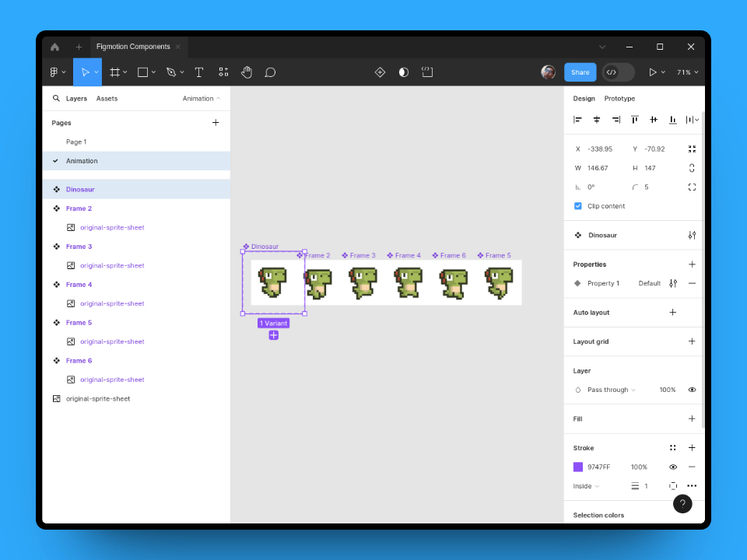The height and width of the screenshot is (560, 747).
Task: Select the Text tool
Action: (199, 72)
